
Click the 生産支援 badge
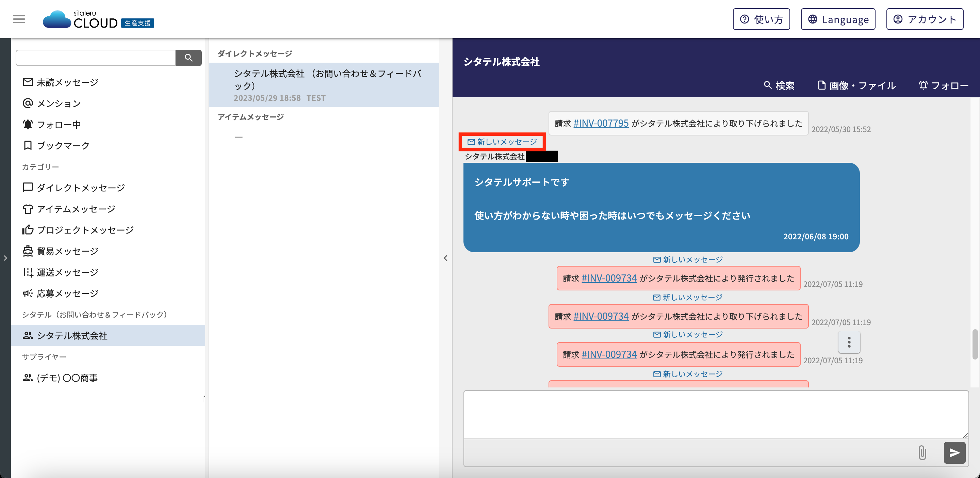tap(137, 23)
